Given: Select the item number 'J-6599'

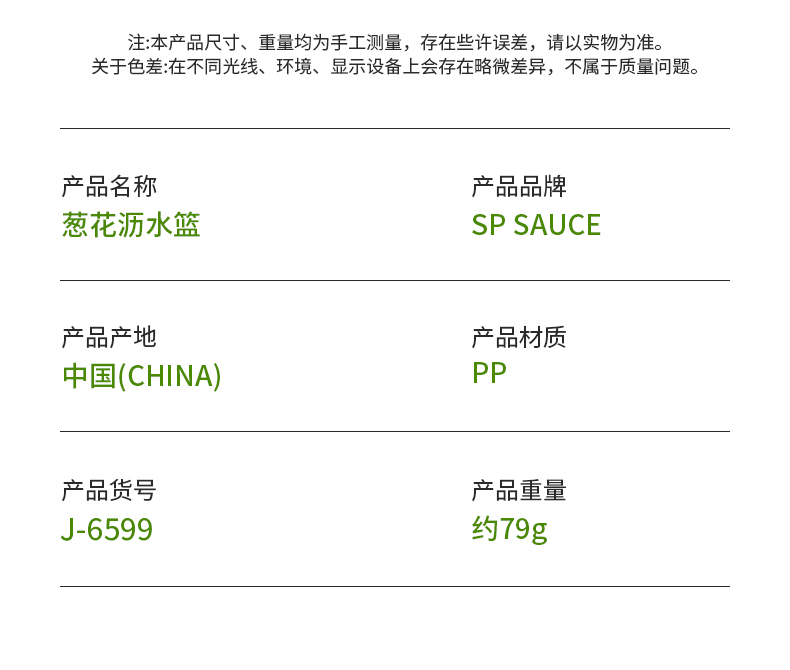Looking at the screenshot, I should click(106, 529).
